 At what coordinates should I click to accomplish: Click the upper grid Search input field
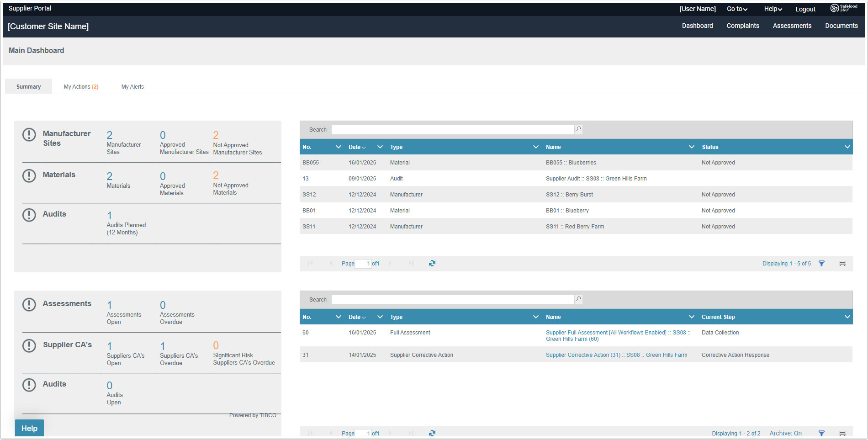(452, 130)
